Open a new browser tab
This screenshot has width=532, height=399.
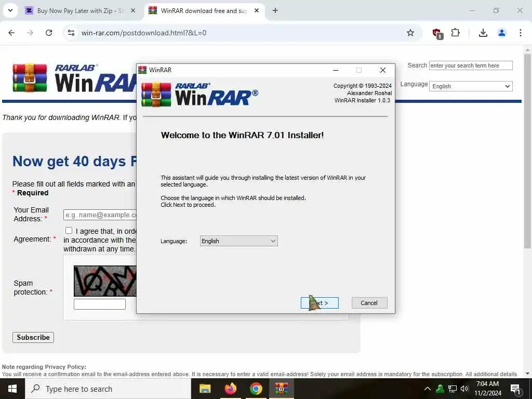[x=275, y=11]
